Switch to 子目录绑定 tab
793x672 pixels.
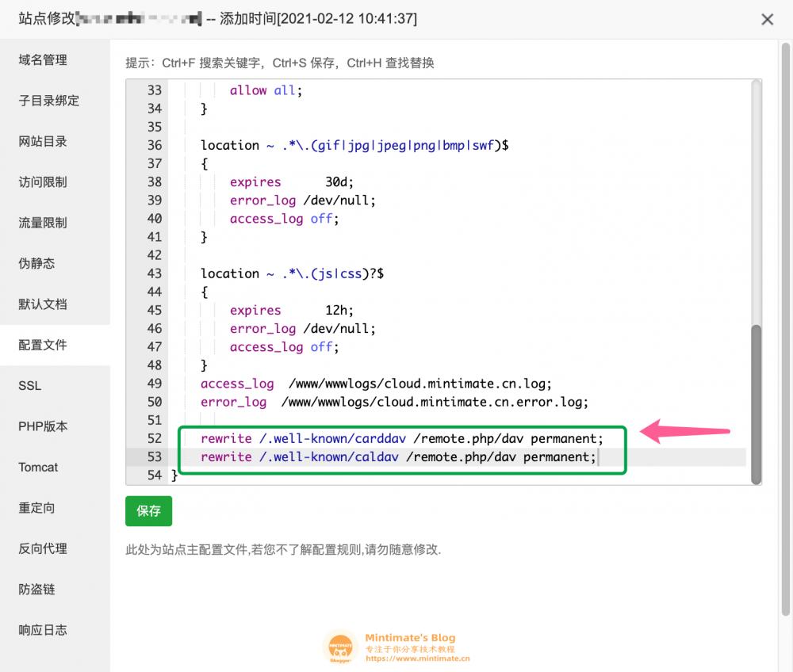pos(48,101)
